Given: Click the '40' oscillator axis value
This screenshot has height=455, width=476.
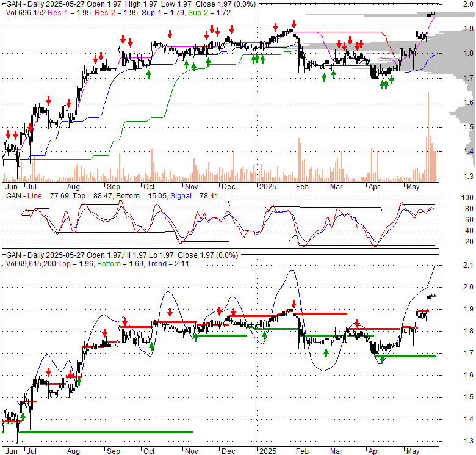Looking at the screenshot, I should click(469, 231).
